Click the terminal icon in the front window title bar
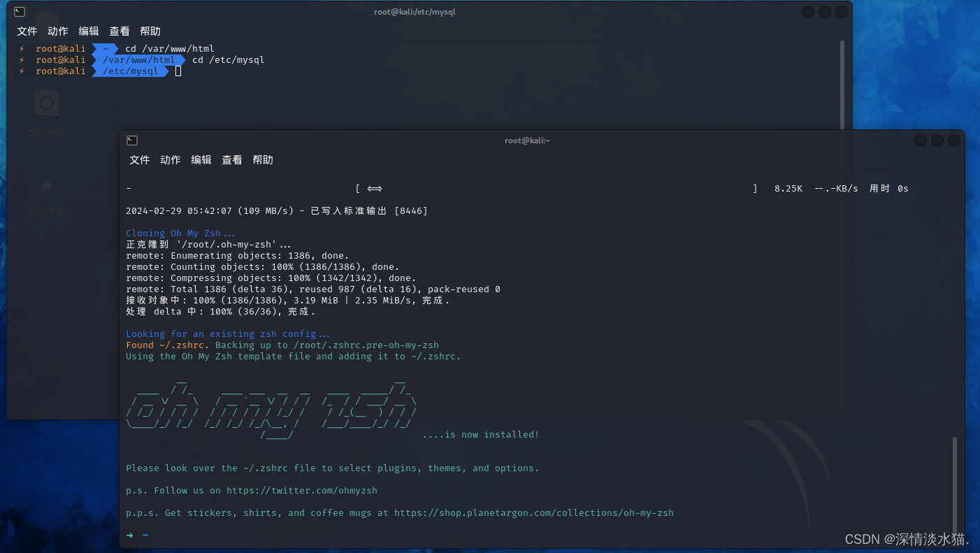The image size is (980, 553). click(x=132, y=140)
